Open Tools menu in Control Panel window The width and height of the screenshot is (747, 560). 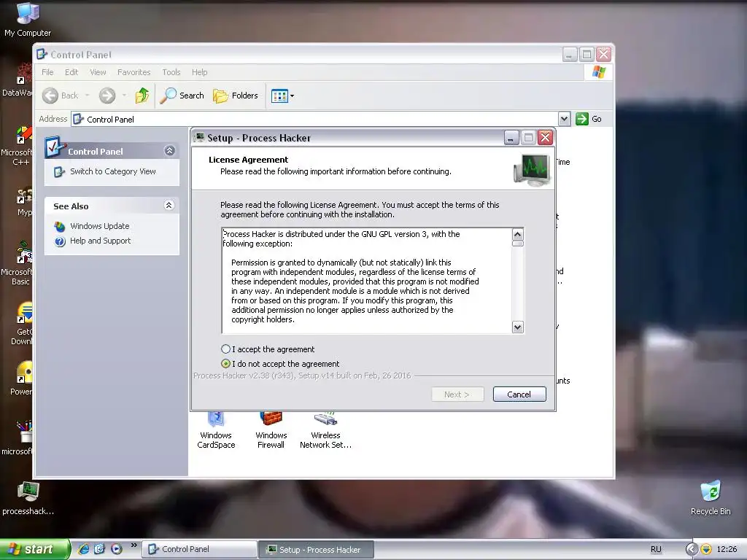[171, 72]
